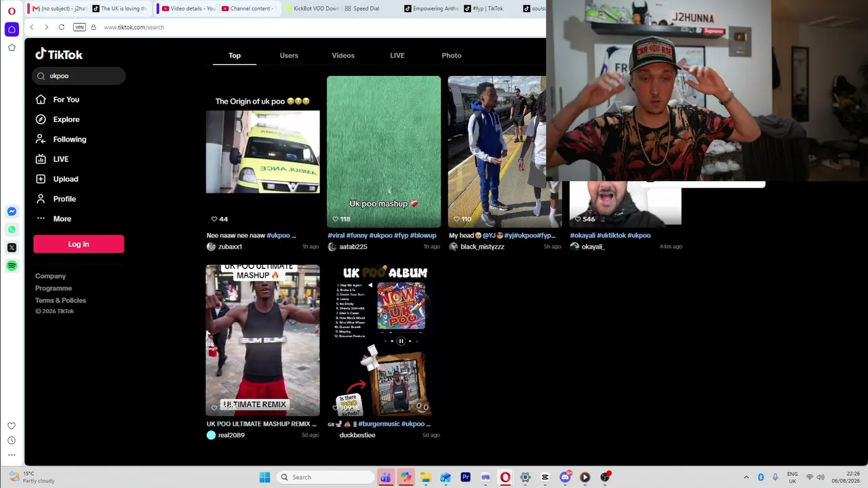Show hidden system tray icons
The height and width of the screenshot is (488, 868).
(x=746, y=477)
